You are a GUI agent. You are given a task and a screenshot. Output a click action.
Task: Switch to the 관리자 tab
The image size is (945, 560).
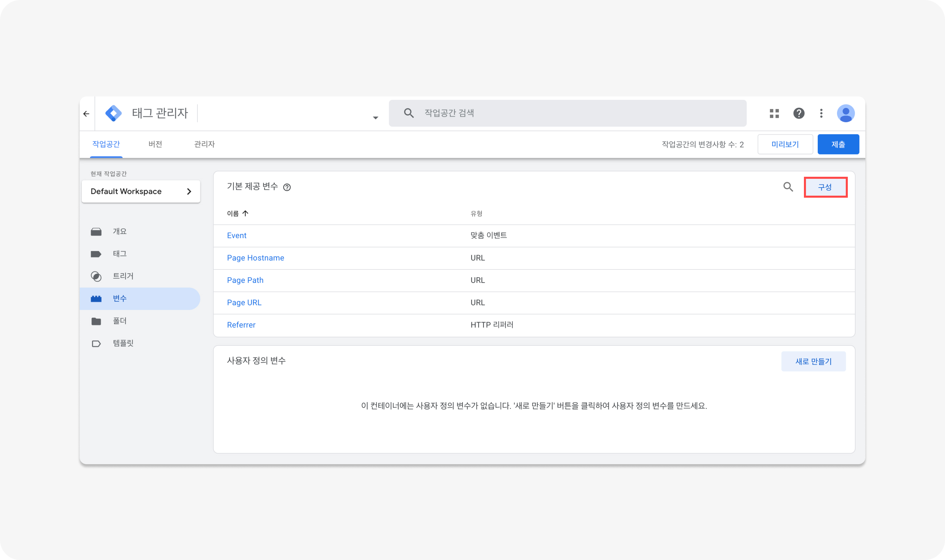[204, 144]
